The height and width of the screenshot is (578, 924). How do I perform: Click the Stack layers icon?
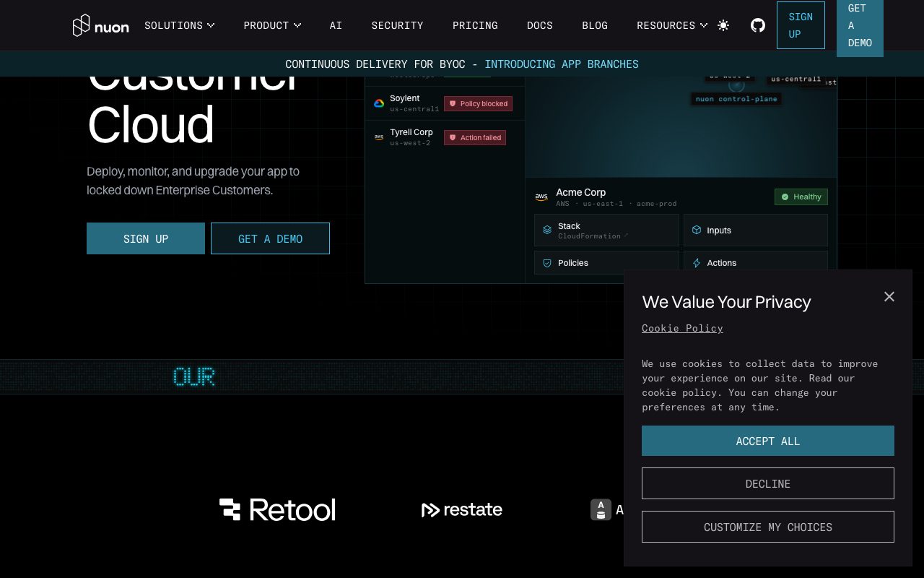[x=547, y=230]
